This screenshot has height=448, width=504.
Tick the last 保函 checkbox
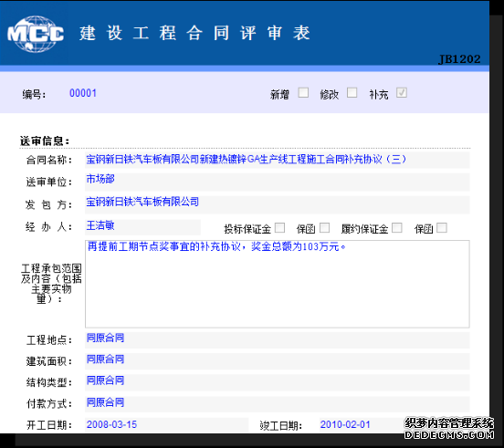click(442, 228)
